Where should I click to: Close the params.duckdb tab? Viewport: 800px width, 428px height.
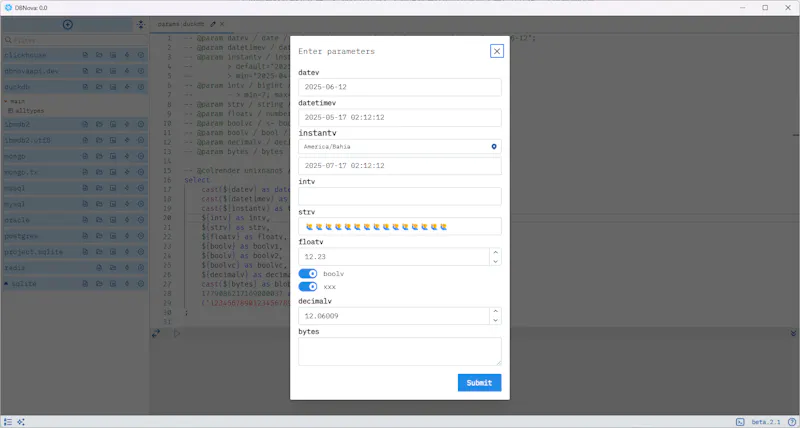point(222,24)
